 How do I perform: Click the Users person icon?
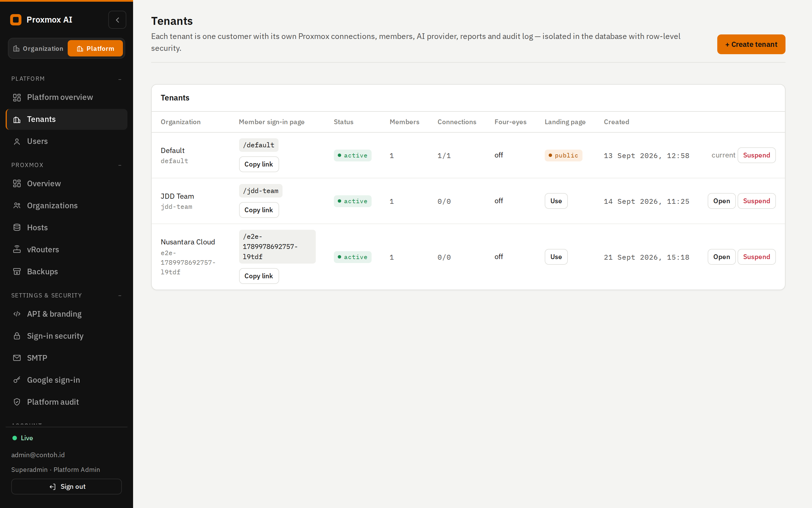tap(17, 141)
